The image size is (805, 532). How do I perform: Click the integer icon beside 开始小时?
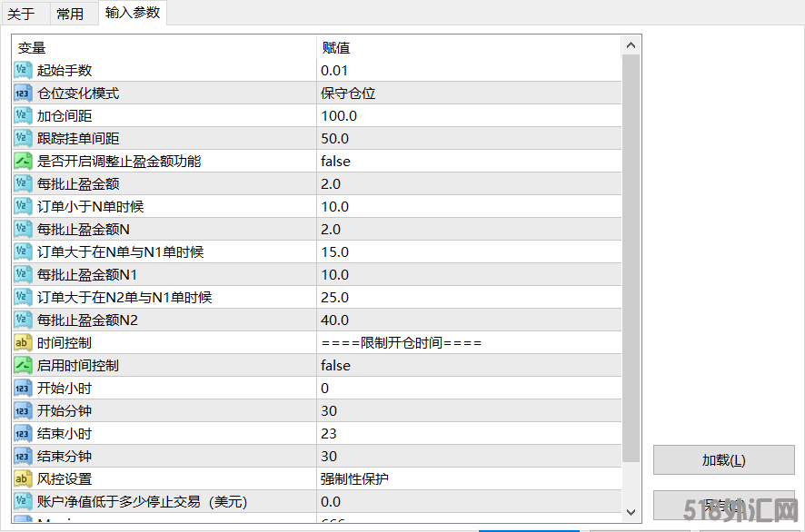pyautogui.click(x=24, y=389)
